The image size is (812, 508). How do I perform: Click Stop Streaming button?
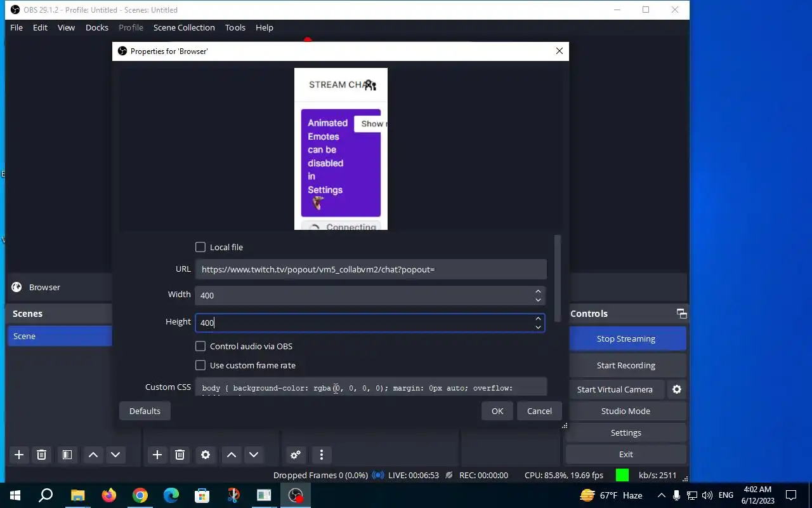point(626,339)
